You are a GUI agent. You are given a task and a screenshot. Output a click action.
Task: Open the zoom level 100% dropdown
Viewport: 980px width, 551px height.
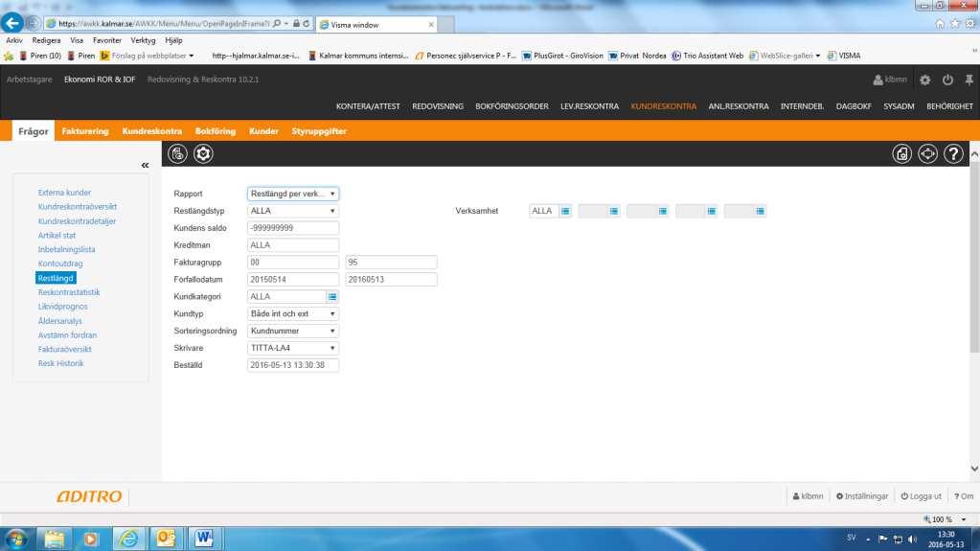coord(964,519)
